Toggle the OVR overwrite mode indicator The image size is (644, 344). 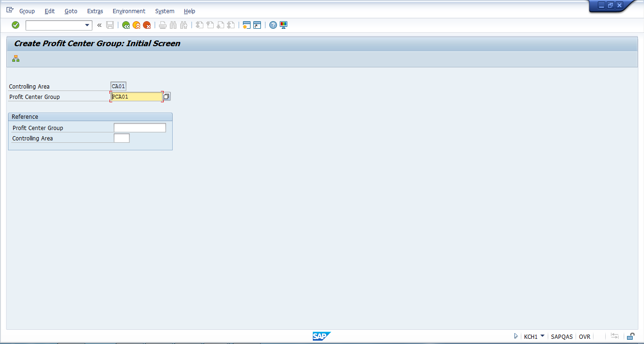(585, 336)
